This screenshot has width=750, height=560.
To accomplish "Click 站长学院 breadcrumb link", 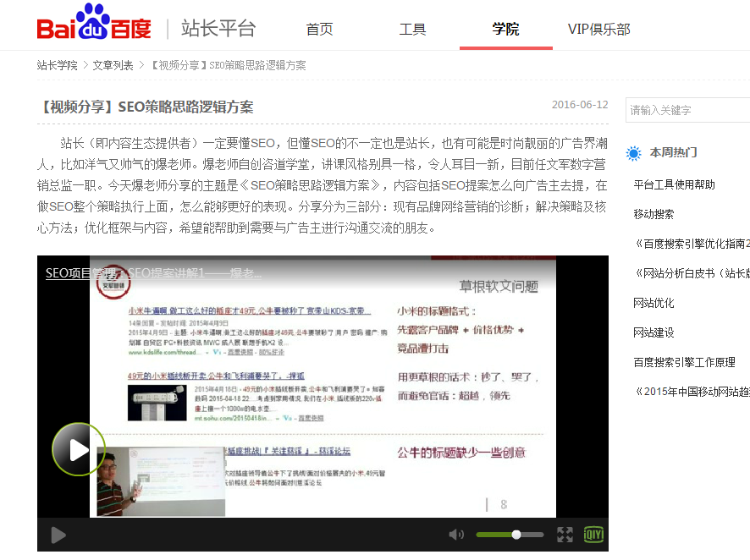I will (57, 65).
